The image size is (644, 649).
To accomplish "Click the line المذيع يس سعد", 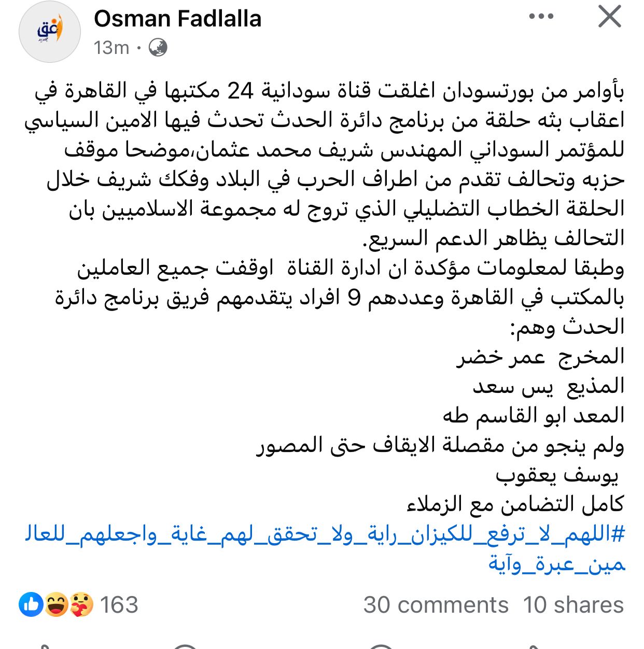I will pos(548,387).
